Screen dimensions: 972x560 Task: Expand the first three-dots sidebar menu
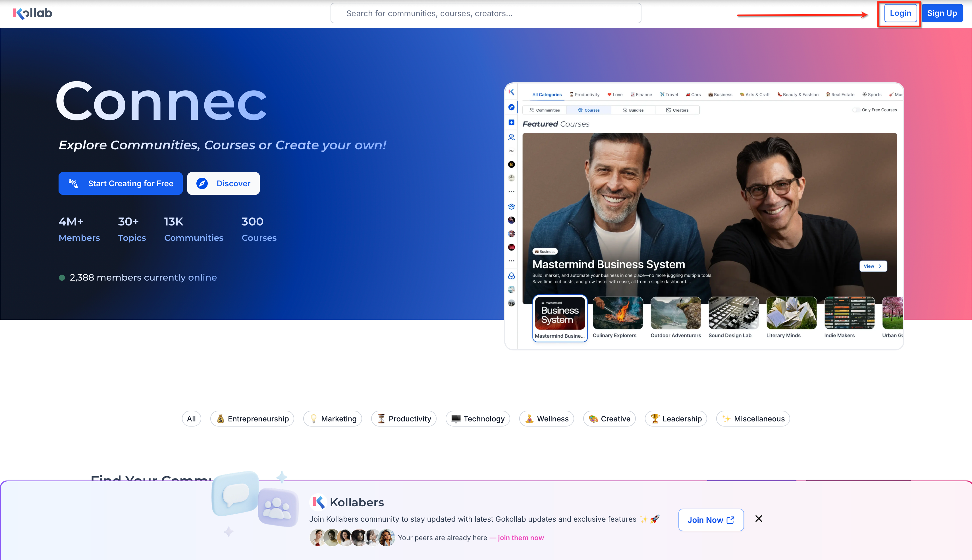pos(511,191)
